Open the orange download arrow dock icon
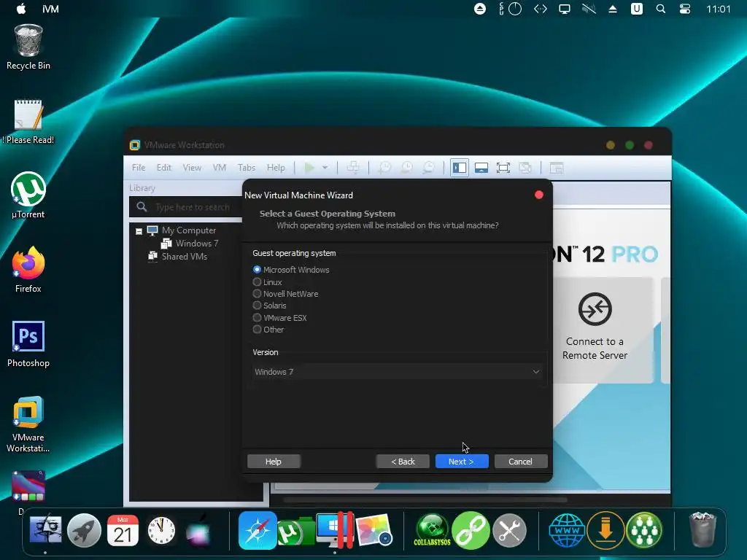 [605, 531]
